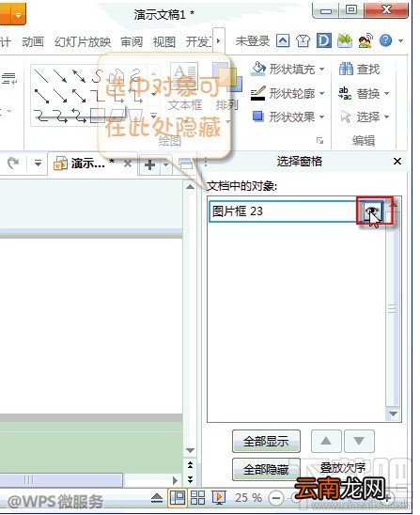Expand the 形状填充 dropdown arrow

(322, 70)
